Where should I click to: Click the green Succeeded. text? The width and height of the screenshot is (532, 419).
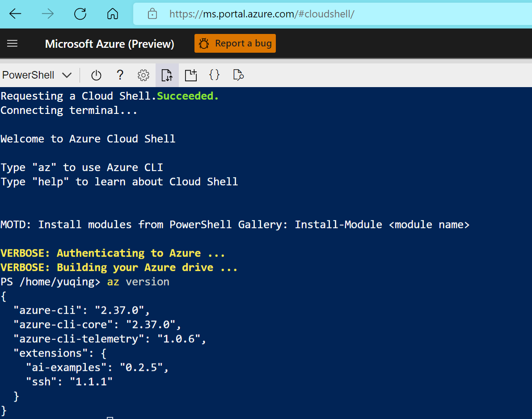(188, 96)
